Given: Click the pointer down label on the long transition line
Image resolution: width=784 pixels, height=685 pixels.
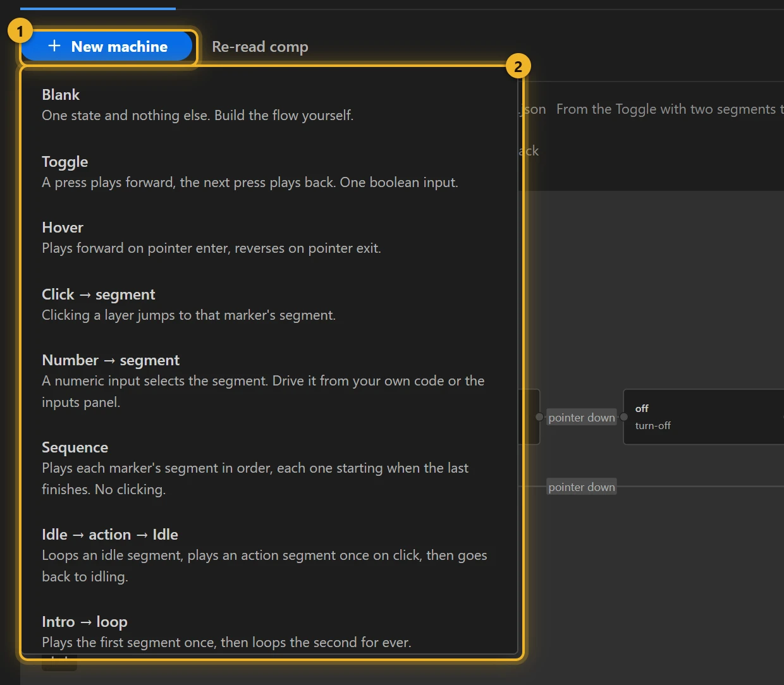Looking at the screenshot, I should coord(582,487).
